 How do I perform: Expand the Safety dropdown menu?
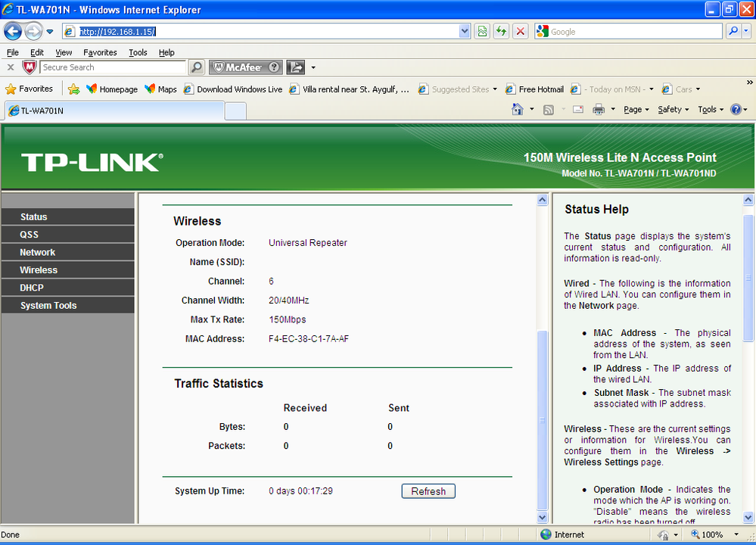coord(673,110)
